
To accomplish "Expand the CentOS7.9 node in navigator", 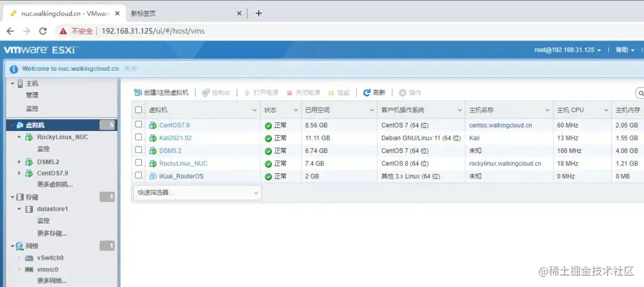I will pos(19,173).
